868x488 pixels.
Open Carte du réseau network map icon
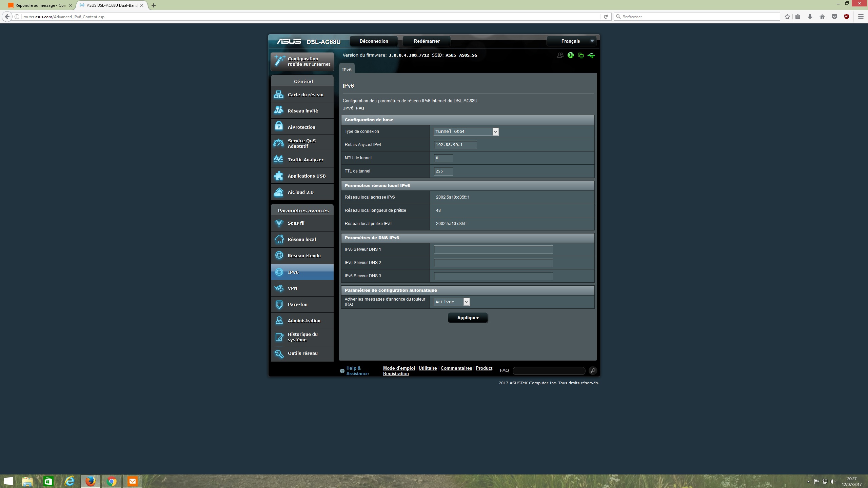coord(279,95)
